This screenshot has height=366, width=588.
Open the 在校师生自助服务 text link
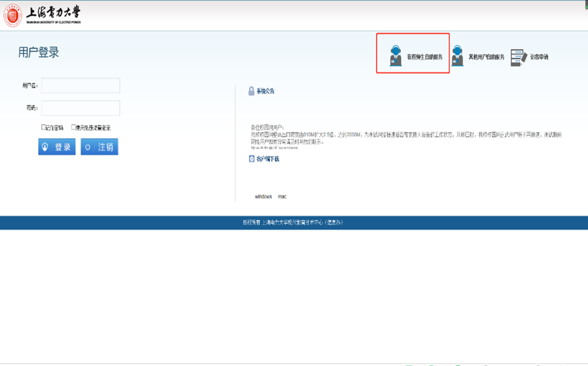click(x=425, y=57)
